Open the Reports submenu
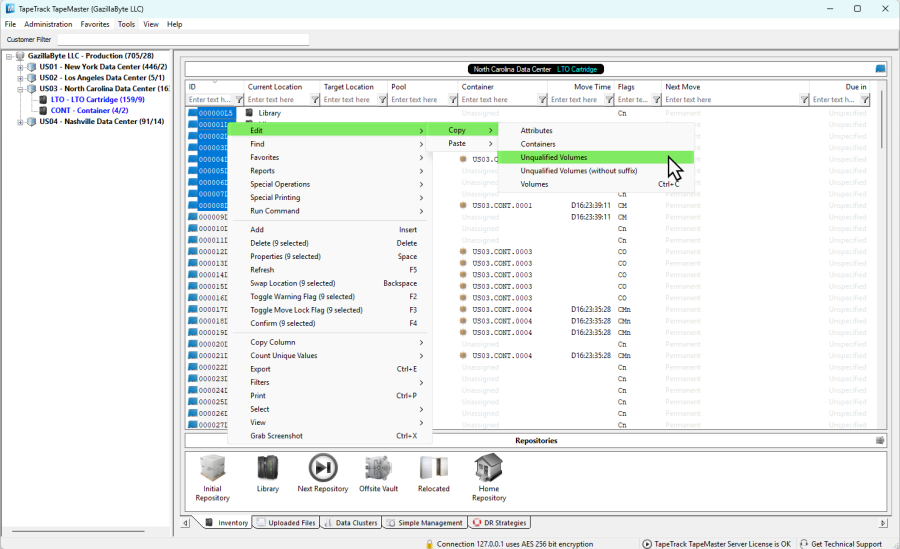The width and height of the screenshot is (900, 549). tap(328, 171)
